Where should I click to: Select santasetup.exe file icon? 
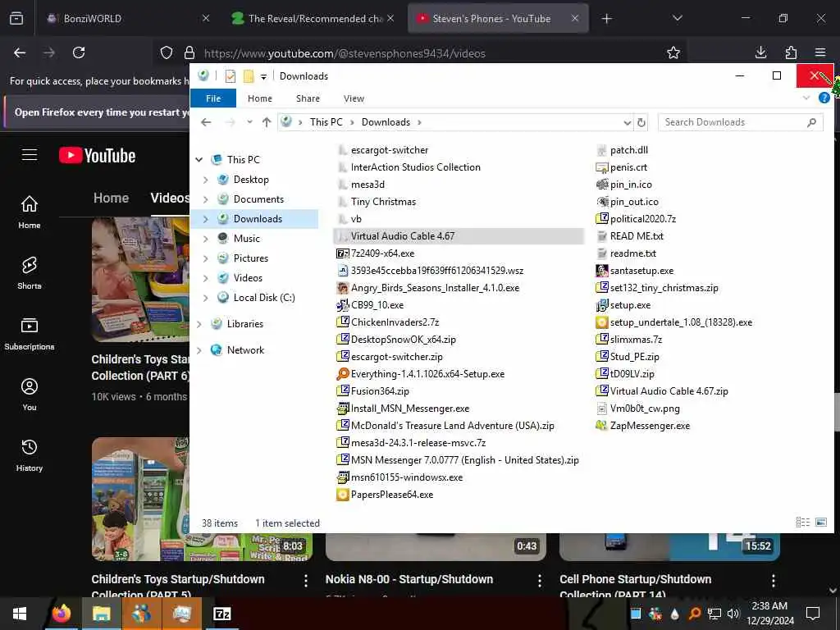[601, 271]
